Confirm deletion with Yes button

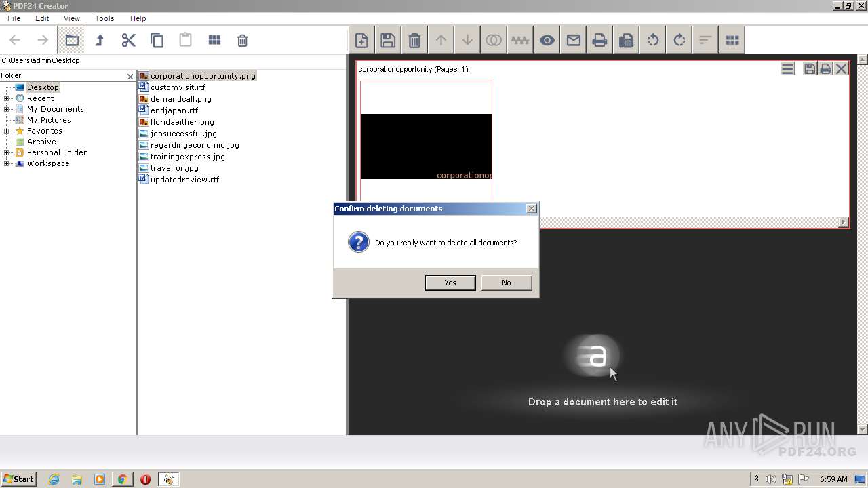pyautogui.click(x=450, y=283)
